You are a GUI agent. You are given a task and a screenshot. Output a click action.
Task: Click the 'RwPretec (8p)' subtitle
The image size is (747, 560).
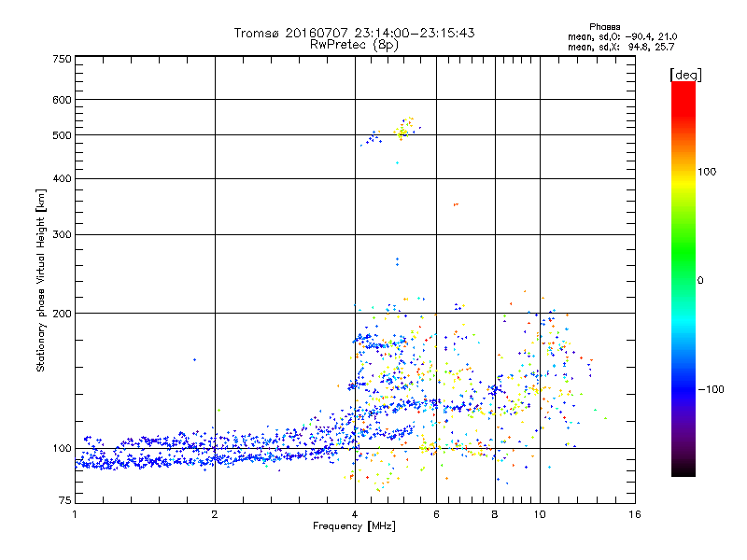[354, 45]
